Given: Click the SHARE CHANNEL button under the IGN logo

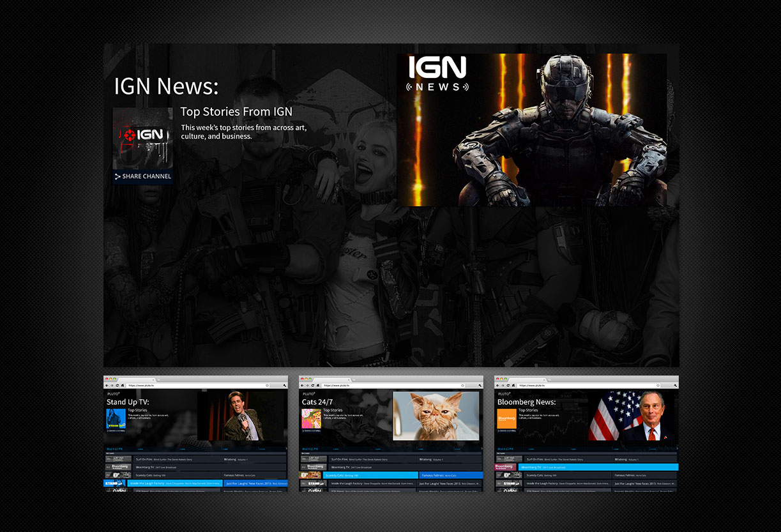Looking at the screenshot, I should pos(143,176).
